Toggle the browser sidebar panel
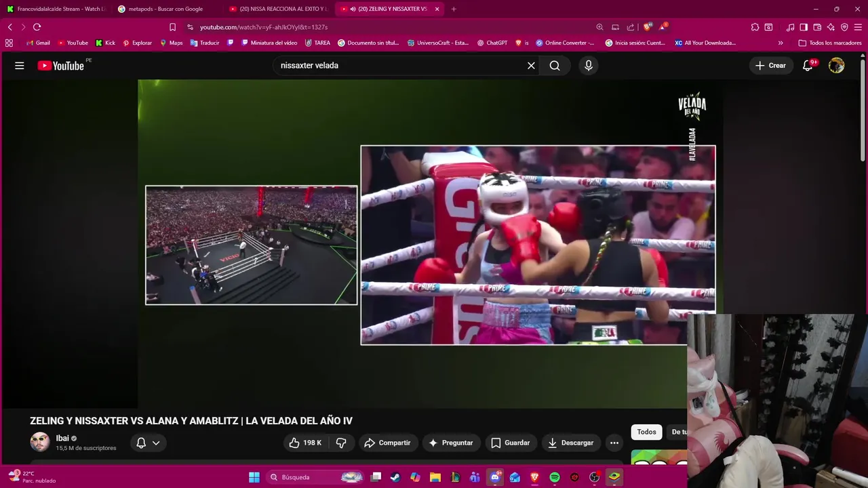Screen dimensions: 868x488 click(804, 27)
